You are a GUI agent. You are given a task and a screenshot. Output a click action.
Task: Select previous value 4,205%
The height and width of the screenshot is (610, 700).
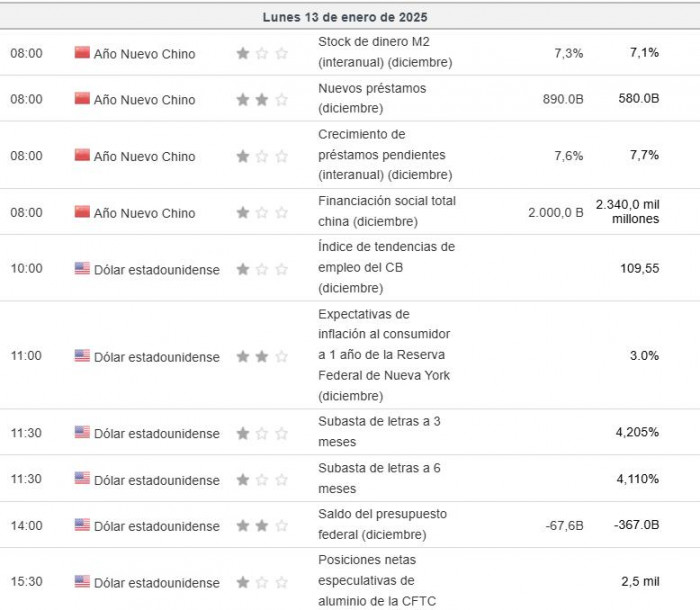(x=637, y=432)
